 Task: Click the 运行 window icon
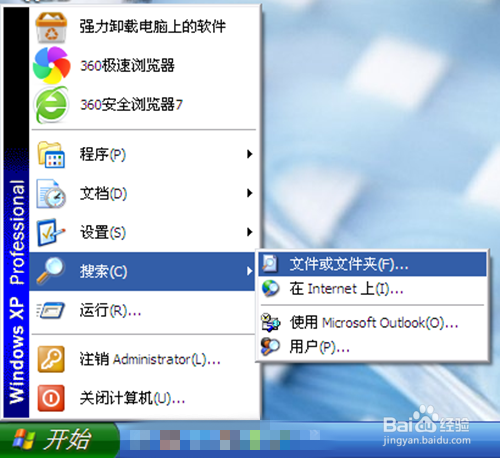point(51,311)
